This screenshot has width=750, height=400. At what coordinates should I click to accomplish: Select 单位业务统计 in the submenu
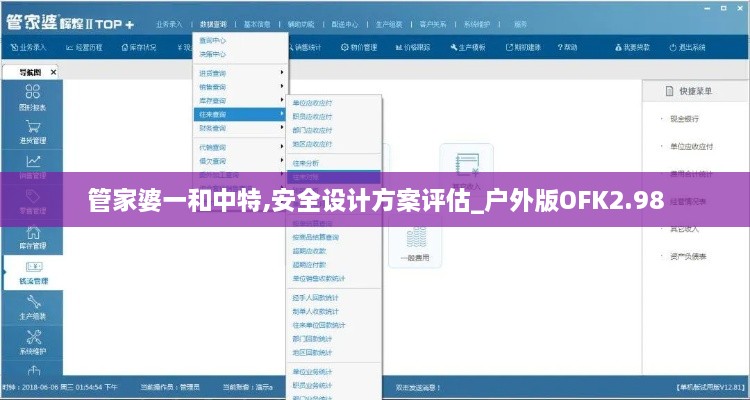coord(334,372)
